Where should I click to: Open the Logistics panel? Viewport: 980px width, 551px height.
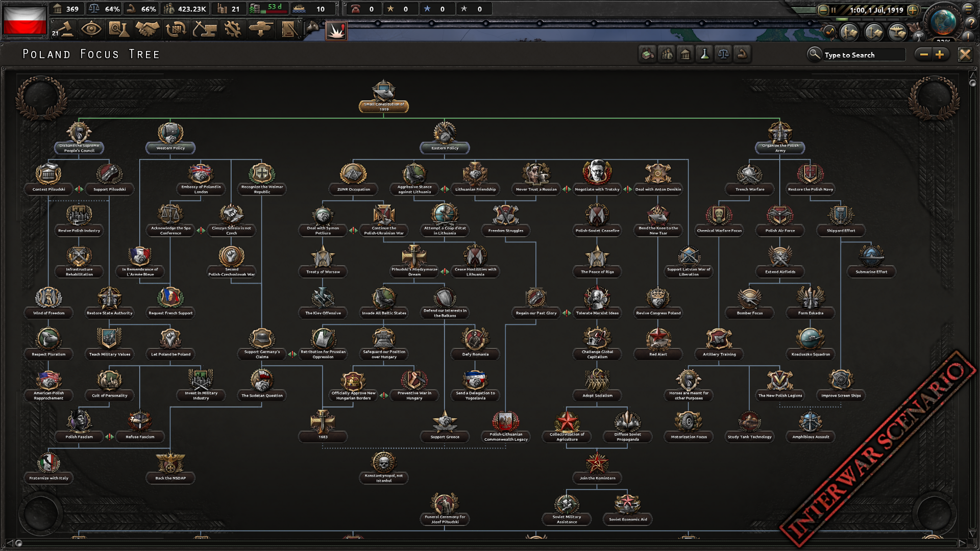289,29
